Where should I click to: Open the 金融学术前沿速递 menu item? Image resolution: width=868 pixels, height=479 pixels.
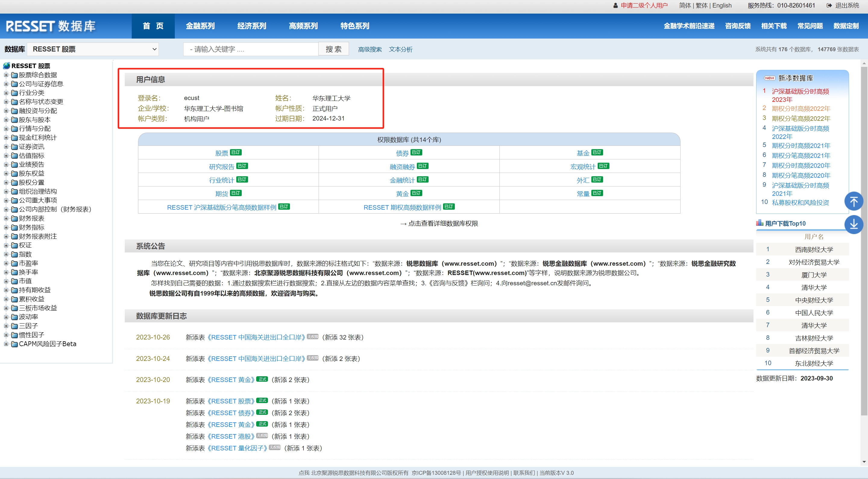coord(689,26)
